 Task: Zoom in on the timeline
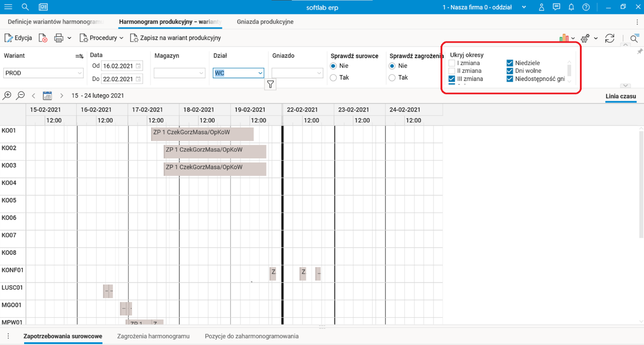point(7,96)
